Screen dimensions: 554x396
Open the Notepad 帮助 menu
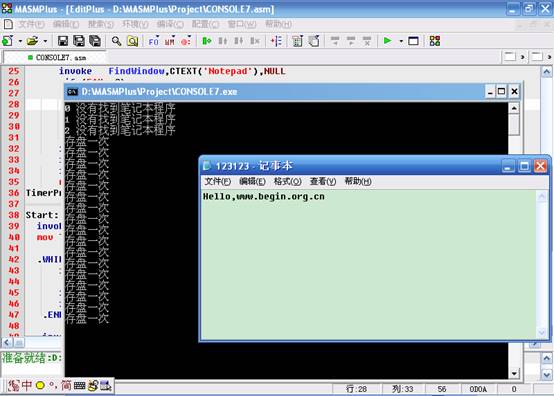358,182
